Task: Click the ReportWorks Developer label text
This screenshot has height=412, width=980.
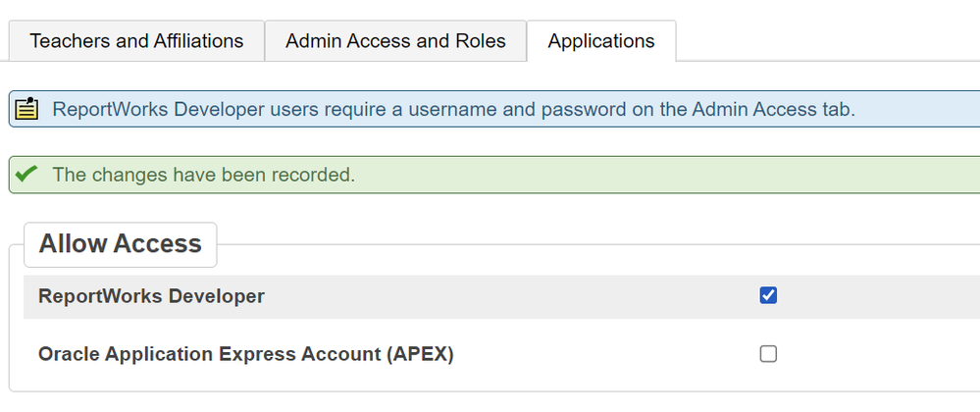Action: click(151, 296)
